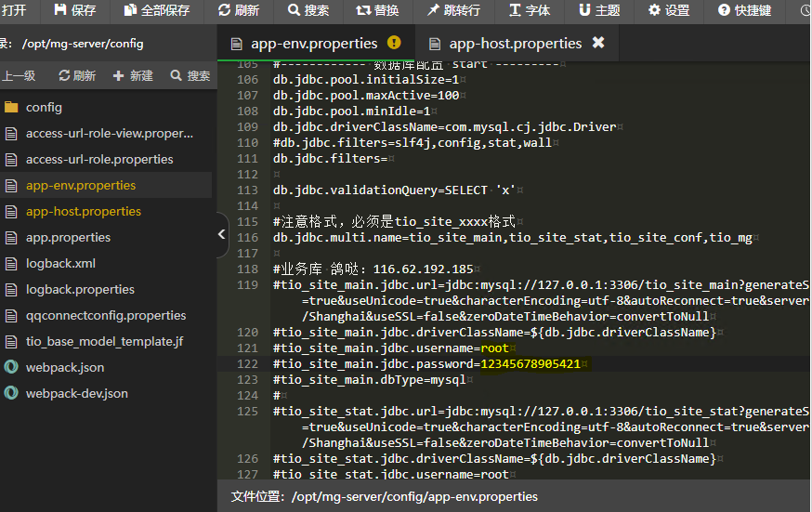This screenshot has height=512, width=812.
Task: Show the Shortcuts (快捷键) help
Action: [x=745, y=10]
